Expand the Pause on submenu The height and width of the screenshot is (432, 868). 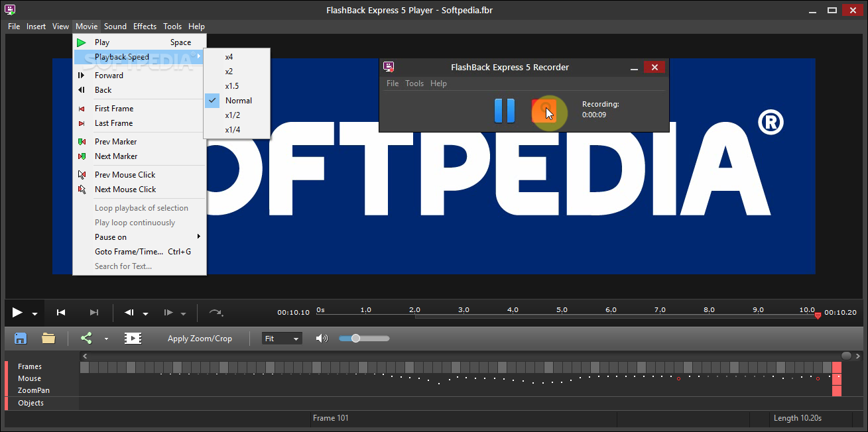click(x=139, y=237)
